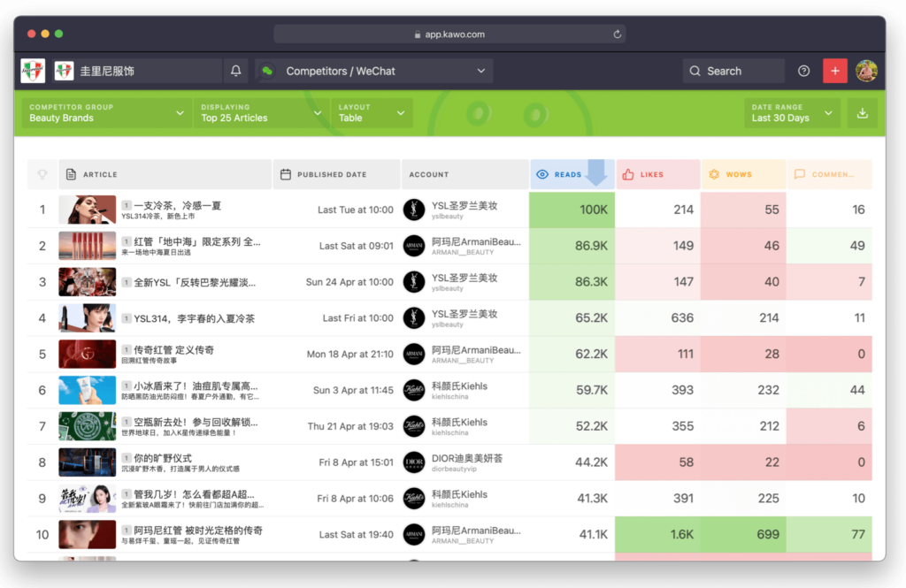Click the Published Date column header
This screenshot has height=588, width=906.
pyautogui.click(x=336, y=174)
